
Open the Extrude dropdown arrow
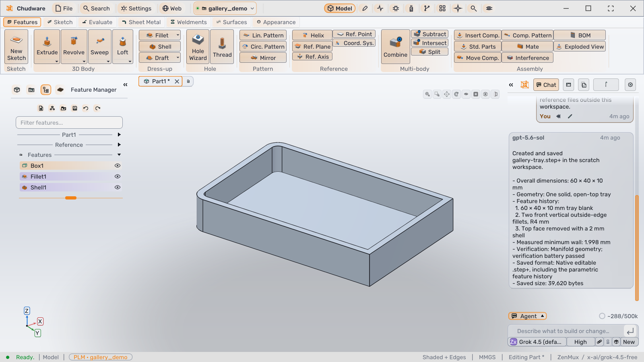point(57,62)
